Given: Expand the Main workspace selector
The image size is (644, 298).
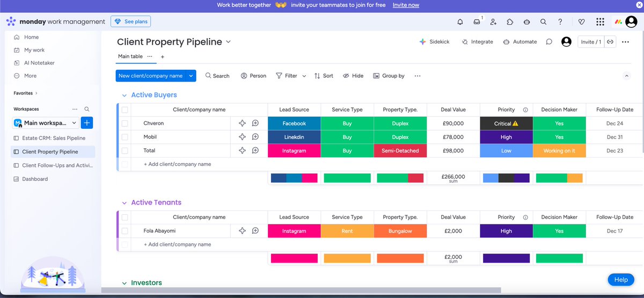Looking at the screenshot, I should [x=74, y=123].
